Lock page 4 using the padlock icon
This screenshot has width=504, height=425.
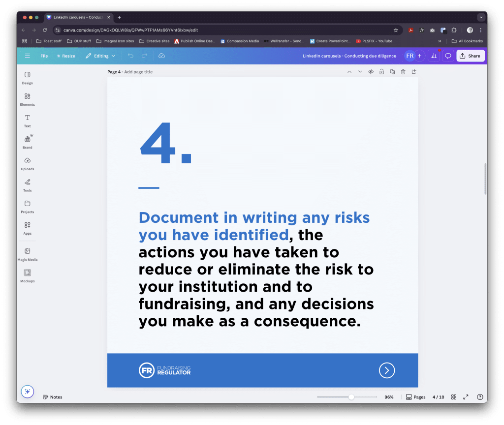pyautogui.click(x=381, y=71)
